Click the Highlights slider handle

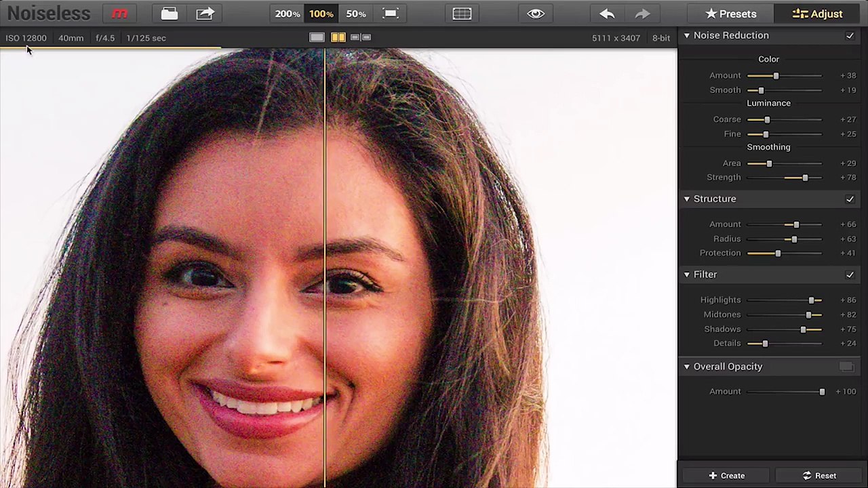click(x=811, y=300)
